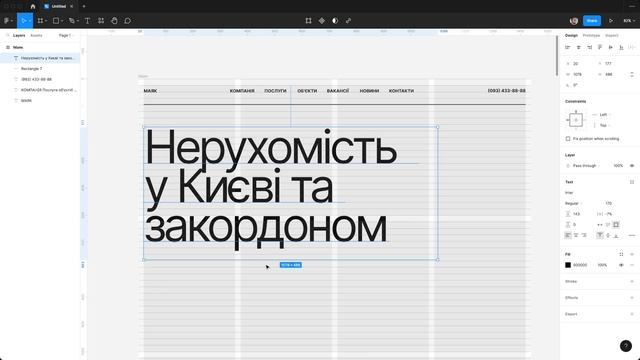The height and width of the screenshot is (360, 640).
Task: Click the Align left icon
Action: [567, 47]
